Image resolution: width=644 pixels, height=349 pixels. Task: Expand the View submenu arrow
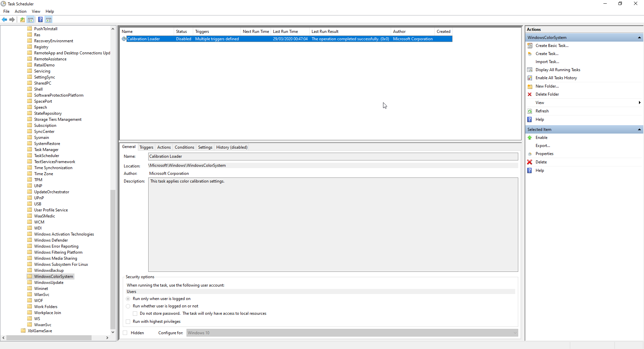pyautogui.click(x=640, y=103)
